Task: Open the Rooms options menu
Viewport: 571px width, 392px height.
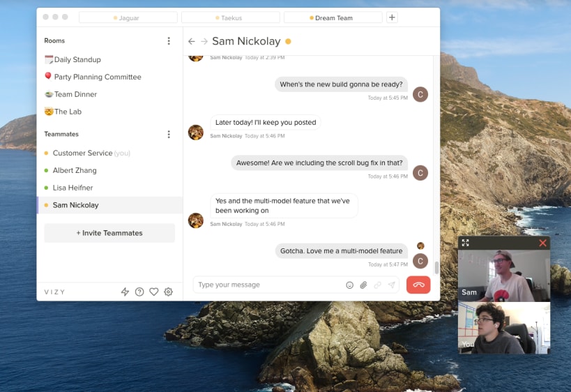Action: pos(169,40)
